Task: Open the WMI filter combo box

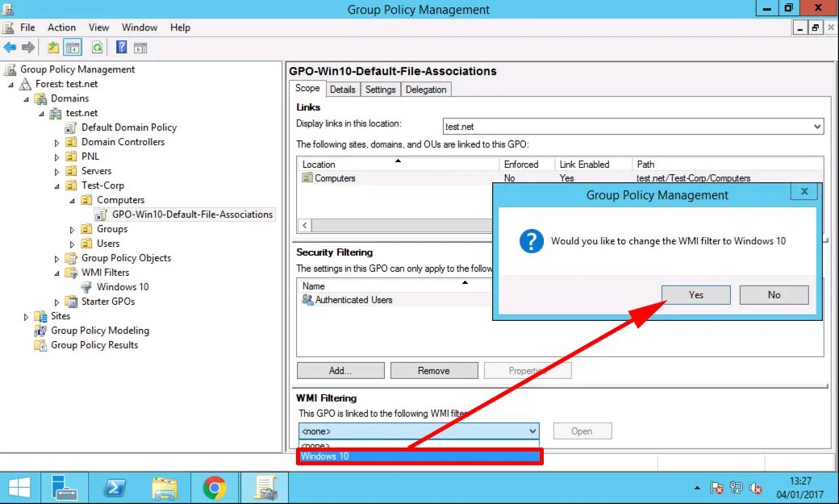Action: pyautogui.click(x=419, y=431)
